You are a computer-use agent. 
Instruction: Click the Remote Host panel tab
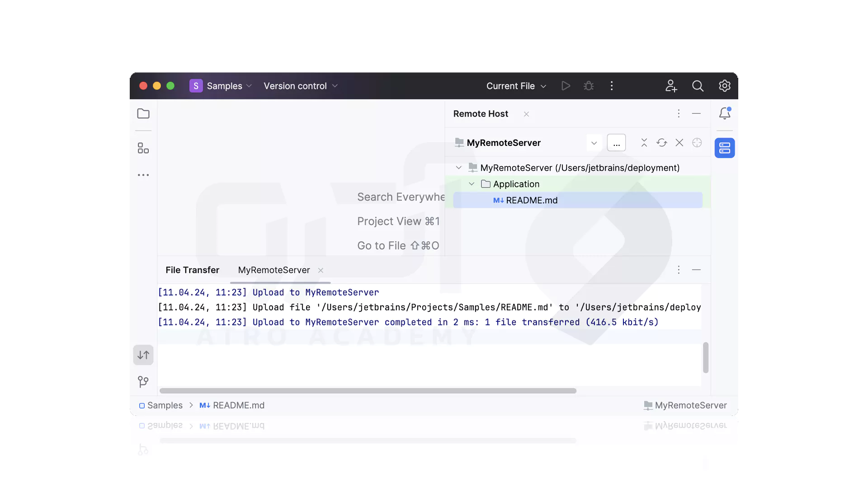pos(481,113)
